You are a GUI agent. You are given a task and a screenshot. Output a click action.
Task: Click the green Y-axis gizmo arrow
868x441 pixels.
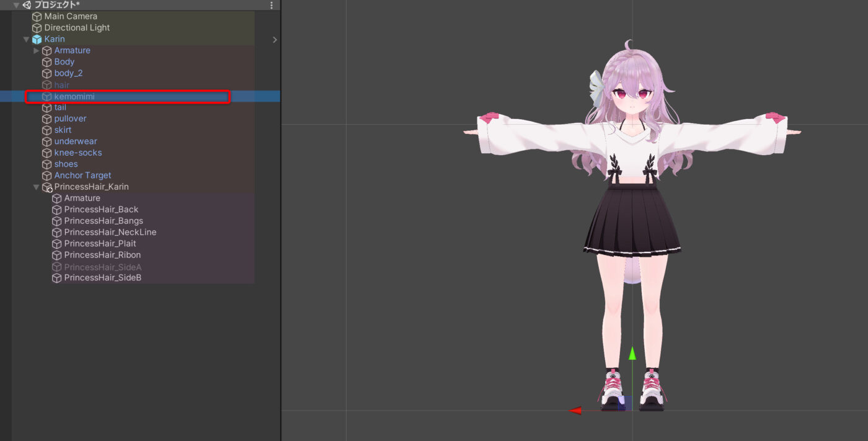[x=632, y=354]
